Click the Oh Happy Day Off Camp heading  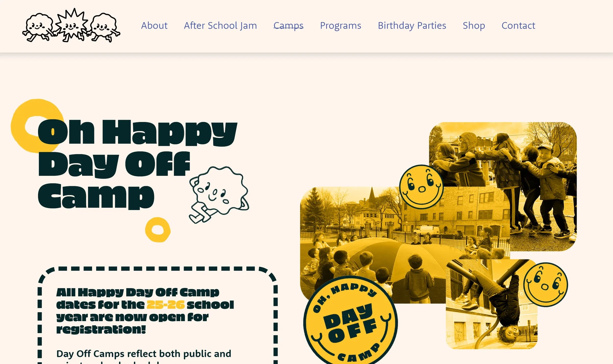[x=137, y=164]
